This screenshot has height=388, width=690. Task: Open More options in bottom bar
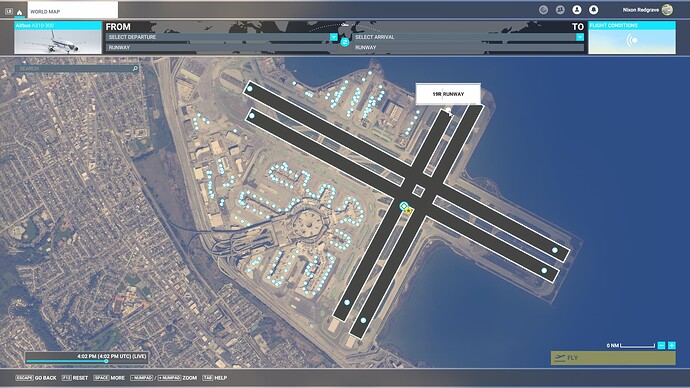pos(109,378)
